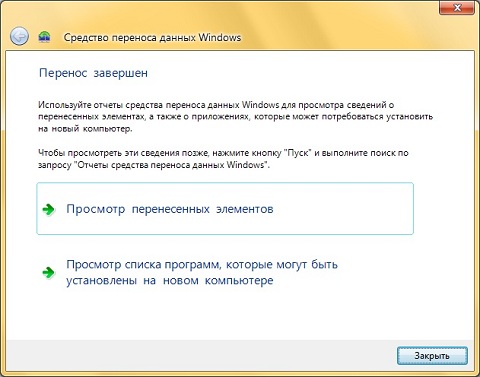Click paragraph starting 'Чтобы просмотреть эти сведения'

pyautogui.click(x=223, y=159)
